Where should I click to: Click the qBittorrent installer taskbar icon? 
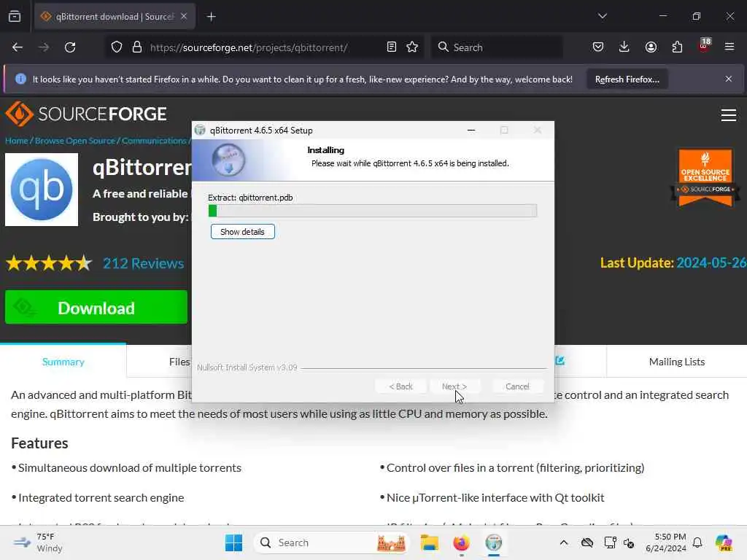click(x=494, y=542)
